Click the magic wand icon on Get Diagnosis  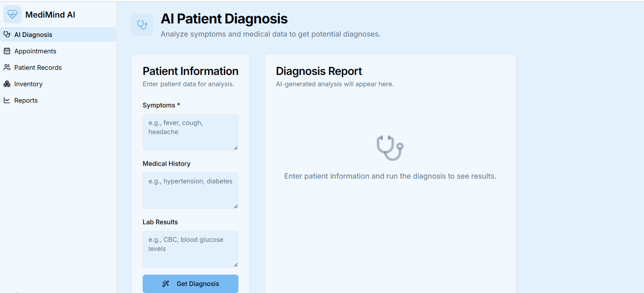(x=165, y=284)
